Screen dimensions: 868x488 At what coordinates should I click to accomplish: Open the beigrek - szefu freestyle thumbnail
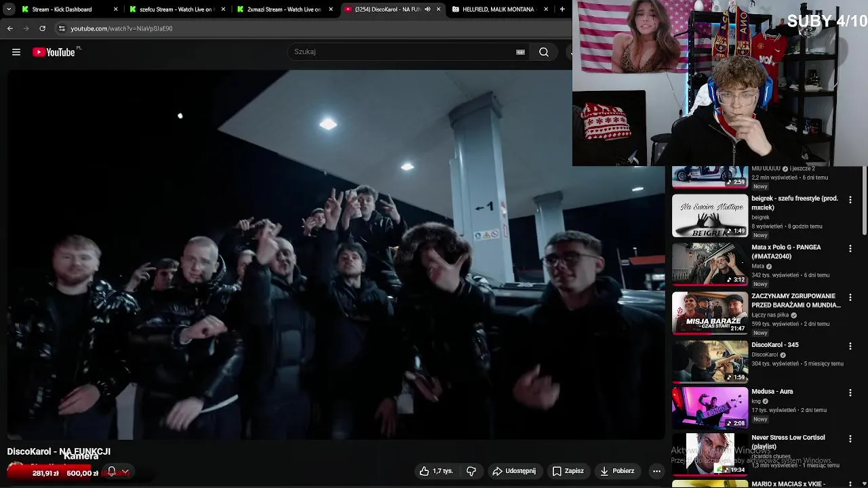(x=710, y=216)
